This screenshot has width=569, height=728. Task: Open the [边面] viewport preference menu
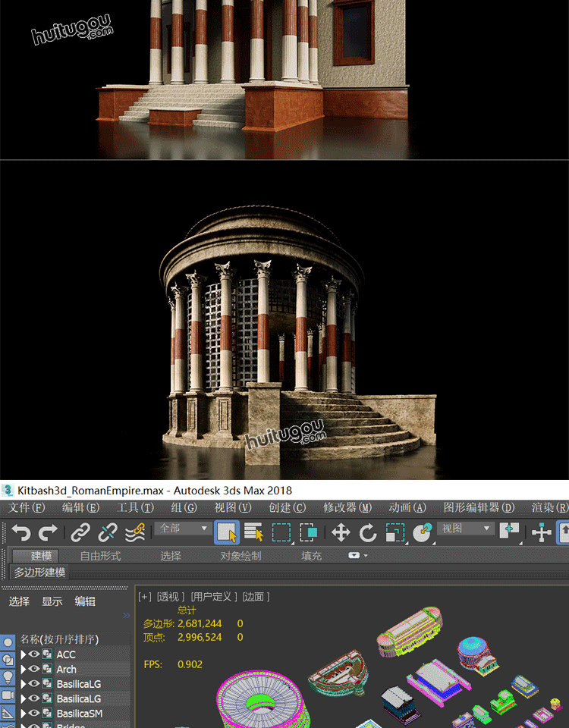coord(256,597)
